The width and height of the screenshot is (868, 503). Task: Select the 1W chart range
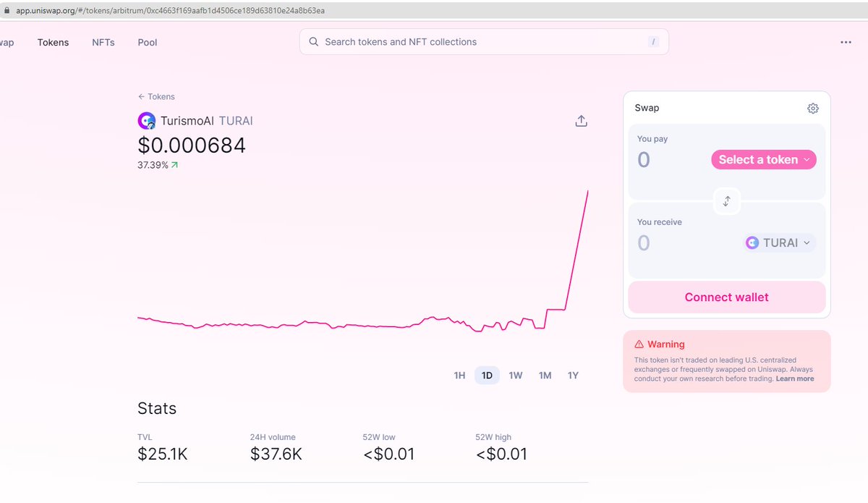[x=516, y=376]
